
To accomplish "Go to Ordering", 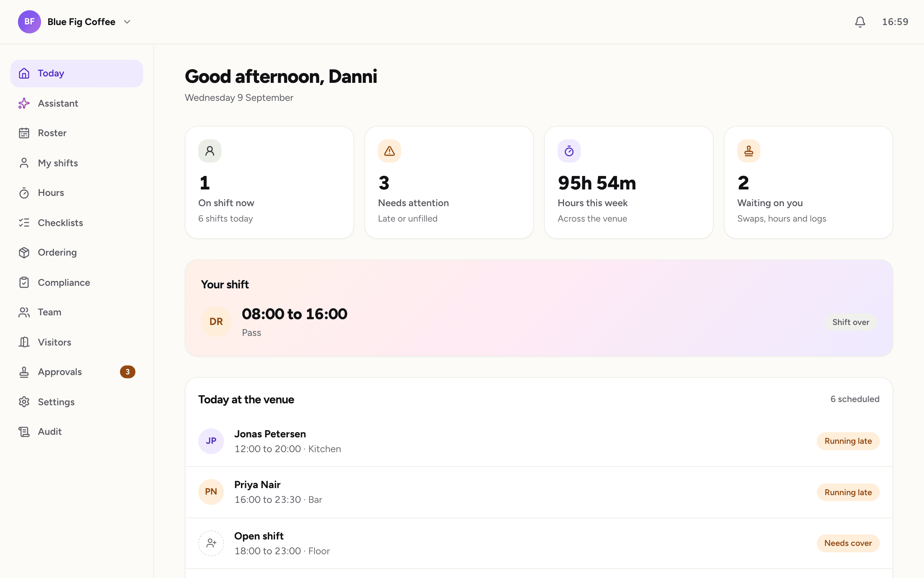I will 76,252.
